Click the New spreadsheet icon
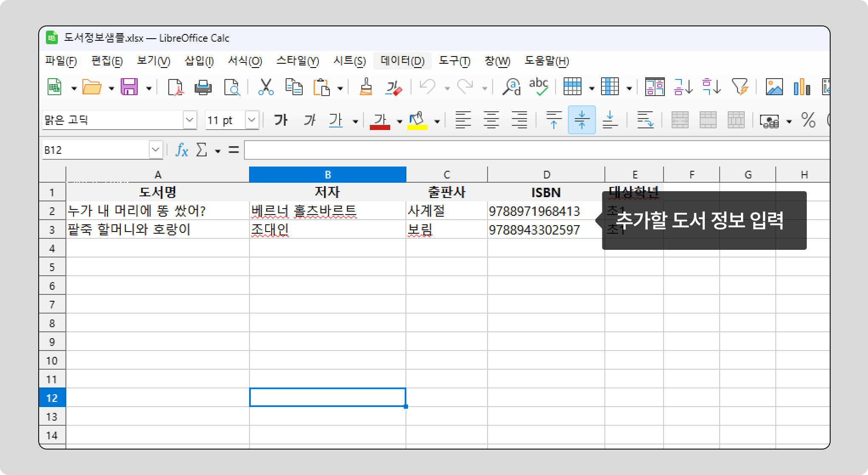The height and width of the screenshot is (475, 868). pos(54,88)
